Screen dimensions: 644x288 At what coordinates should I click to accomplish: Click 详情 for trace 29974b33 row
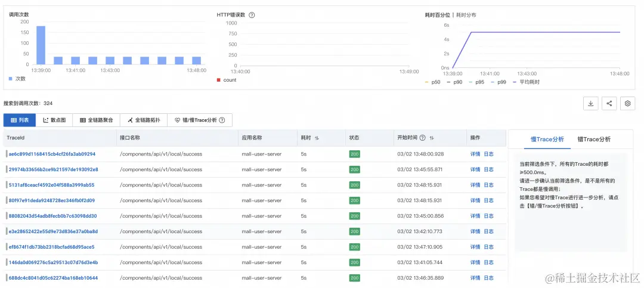475,169
